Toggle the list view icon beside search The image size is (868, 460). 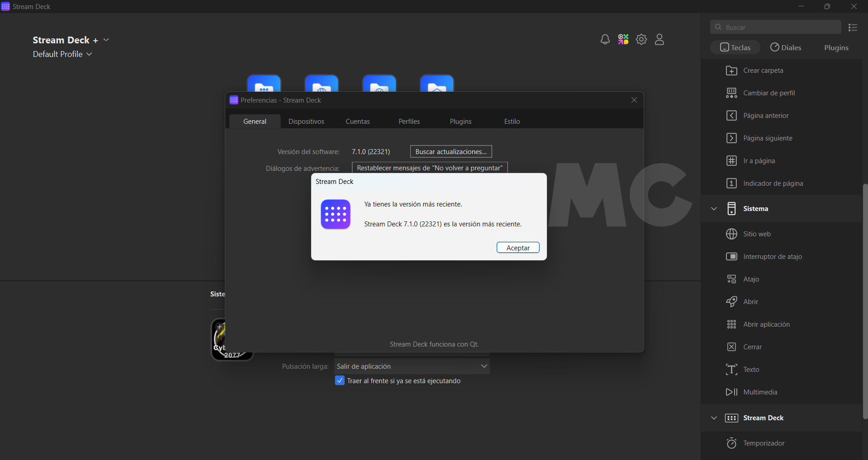[853, 28]
